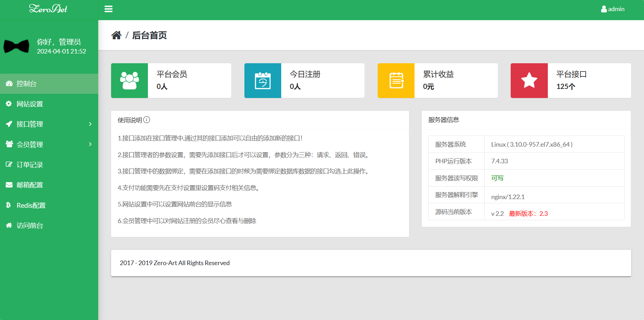The image size is (644, 320).
Task: Click the Redis配置 bitcoin icon
Action: (x=8, y=205)
